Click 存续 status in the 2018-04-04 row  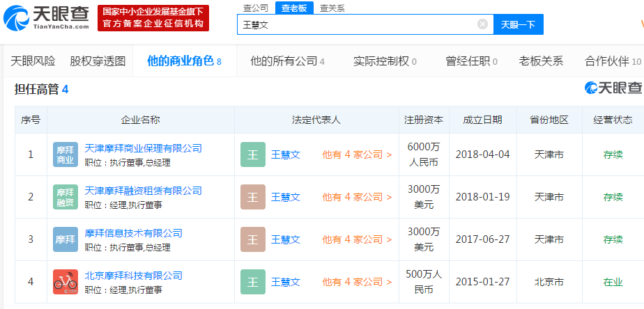tap(613, 154)
